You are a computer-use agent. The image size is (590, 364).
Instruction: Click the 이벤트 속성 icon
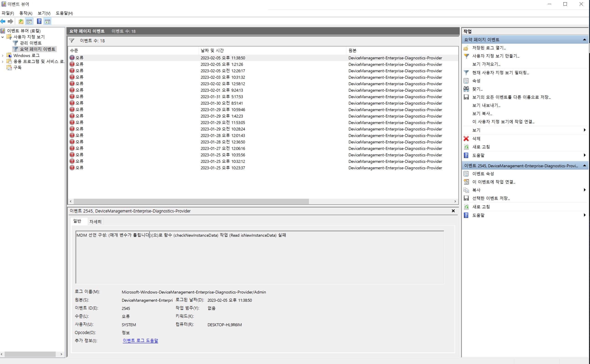(466, 174)
